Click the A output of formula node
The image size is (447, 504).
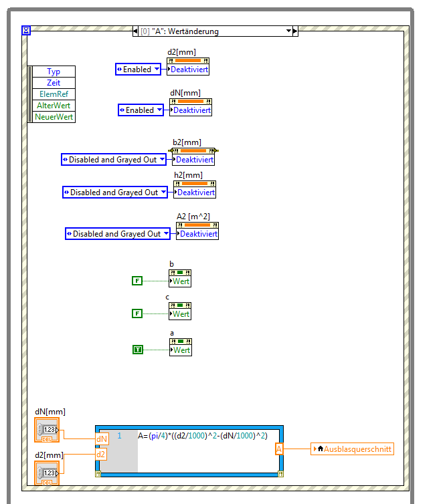point(279,449)
